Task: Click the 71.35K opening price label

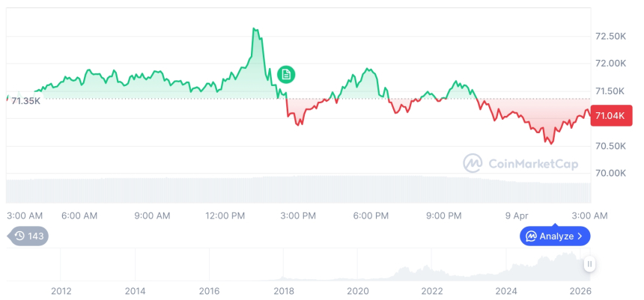Action: (26, 100)
